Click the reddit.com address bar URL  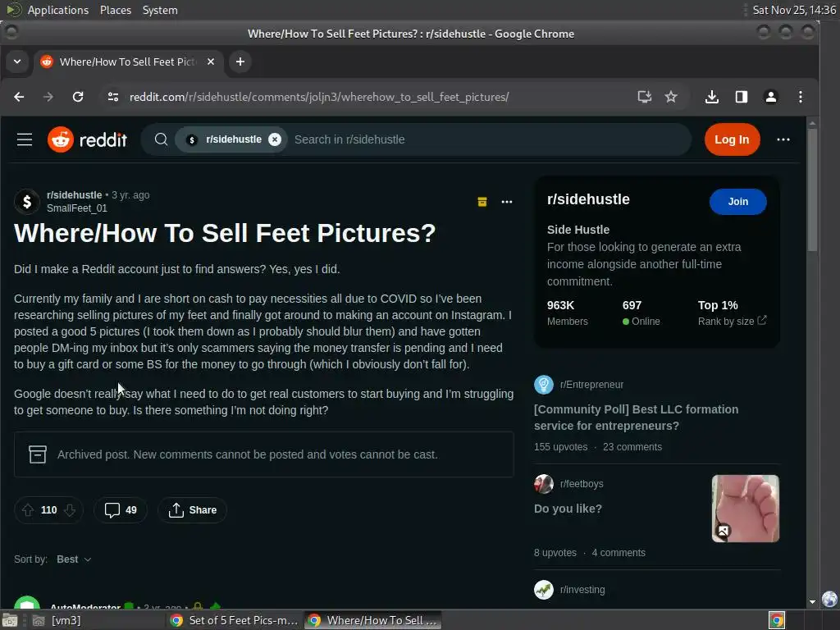(319, 97)
